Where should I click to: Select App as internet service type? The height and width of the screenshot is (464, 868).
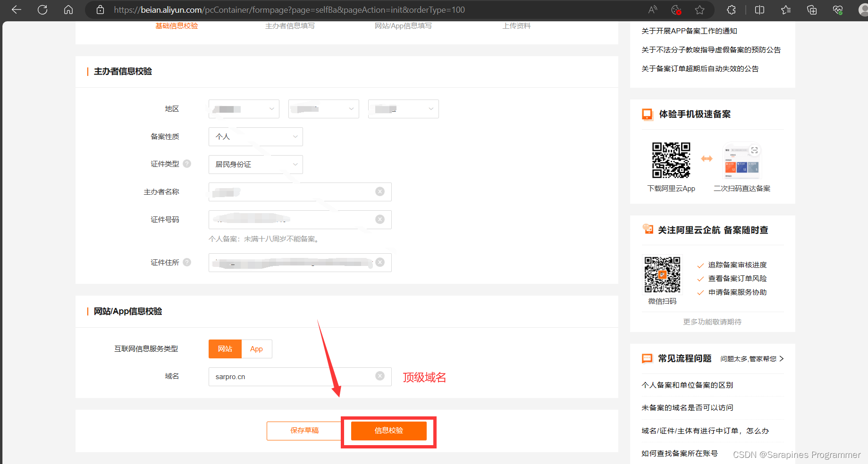256,349
